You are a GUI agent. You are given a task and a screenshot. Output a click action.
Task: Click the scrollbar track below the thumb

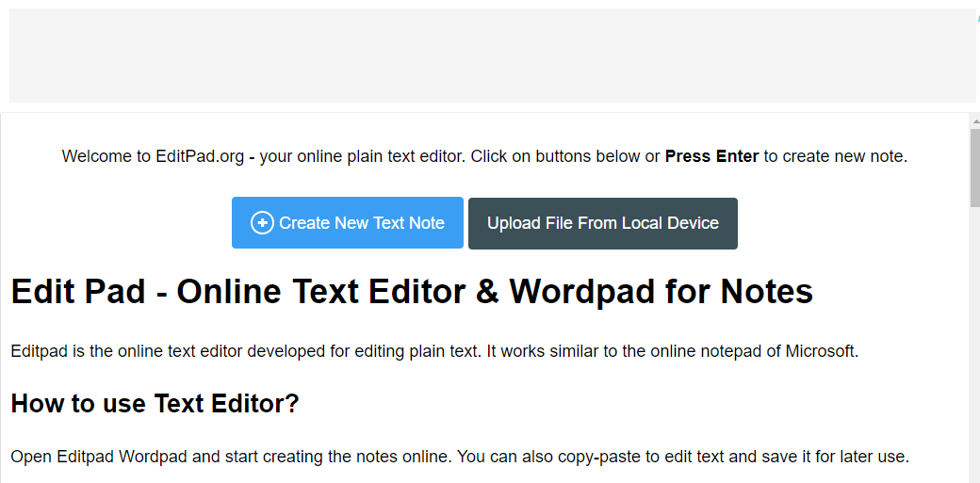point(974,358)
